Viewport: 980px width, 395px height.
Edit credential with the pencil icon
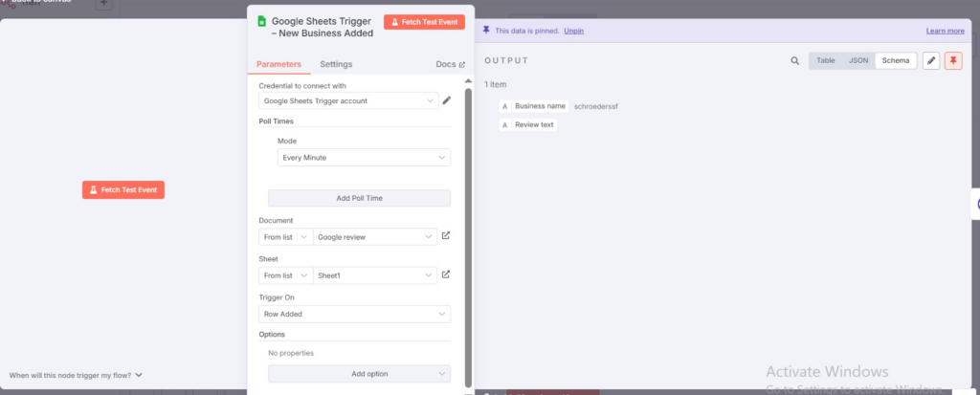click(447, 100)
